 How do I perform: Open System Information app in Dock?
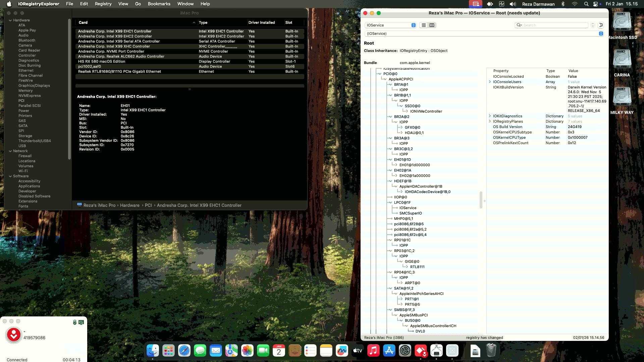[x=436, y=351]
